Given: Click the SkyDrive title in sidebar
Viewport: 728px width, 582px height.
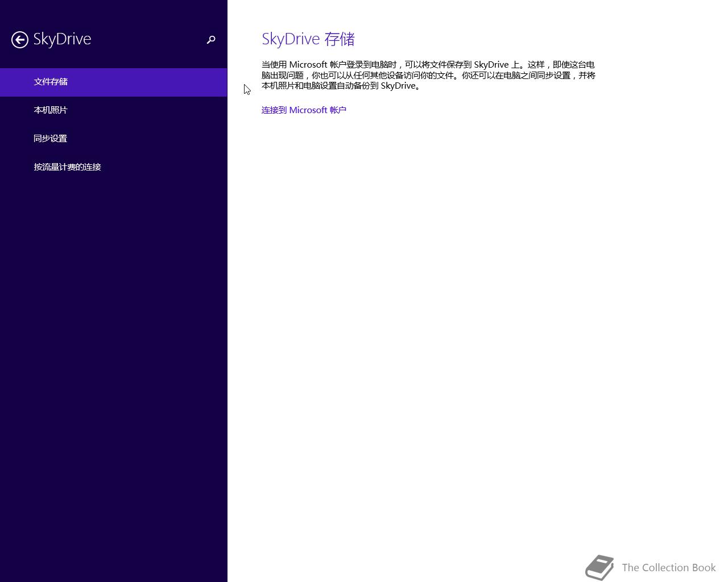Looking at the screenshot, I should (62, 39).
